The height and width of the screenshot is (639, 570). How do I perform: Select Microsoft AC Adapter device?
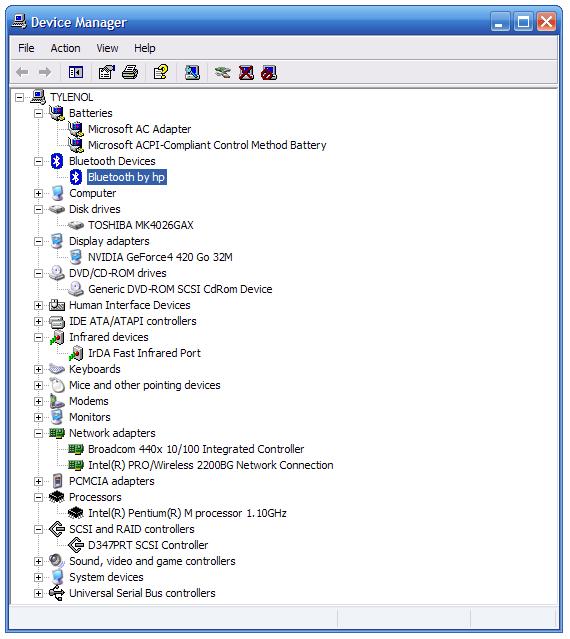point(139,129)
